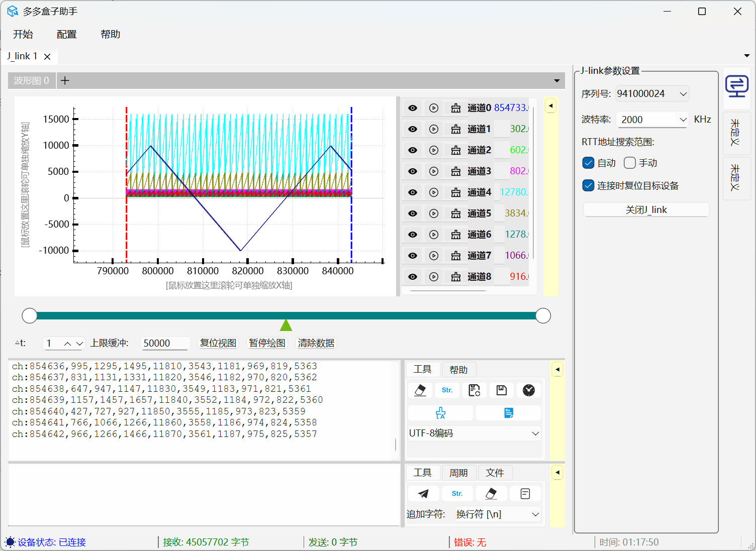Click the 清除数据 button
756x551 pixels.
pos(316,343)
